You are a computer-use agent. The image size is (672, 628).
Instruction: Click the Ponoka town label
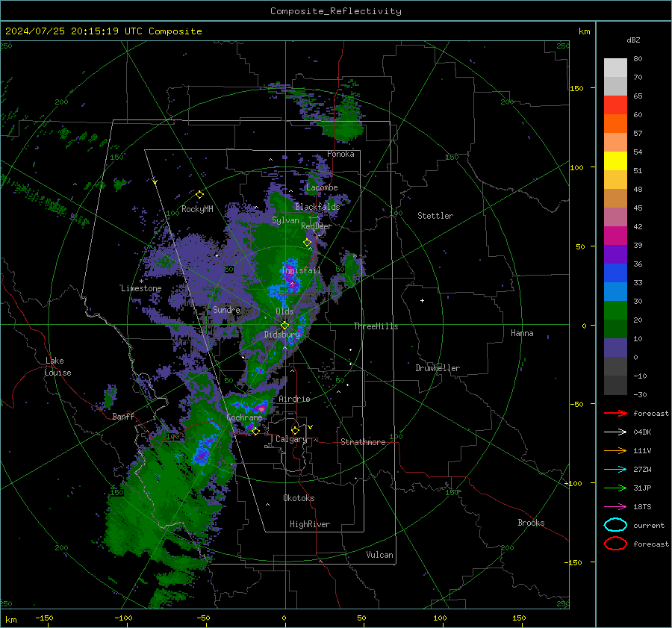[340, 155]
